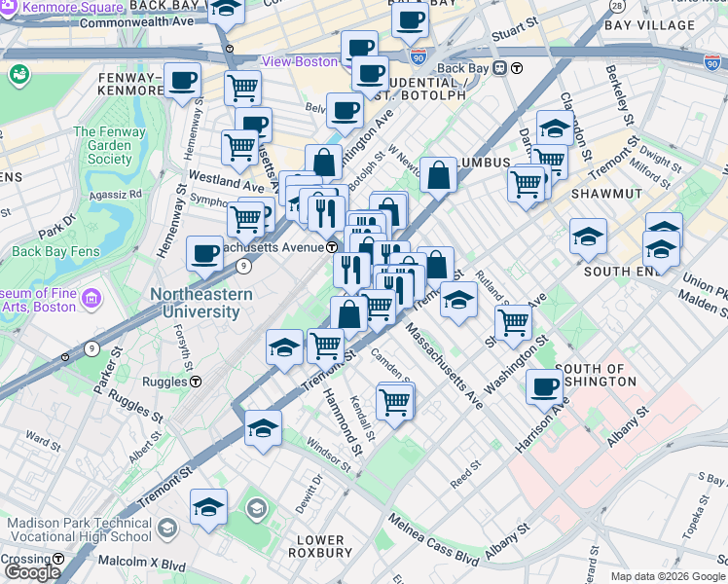Click the graduation cap marker above South End label
728x584 pixels.
pos(588,239)
